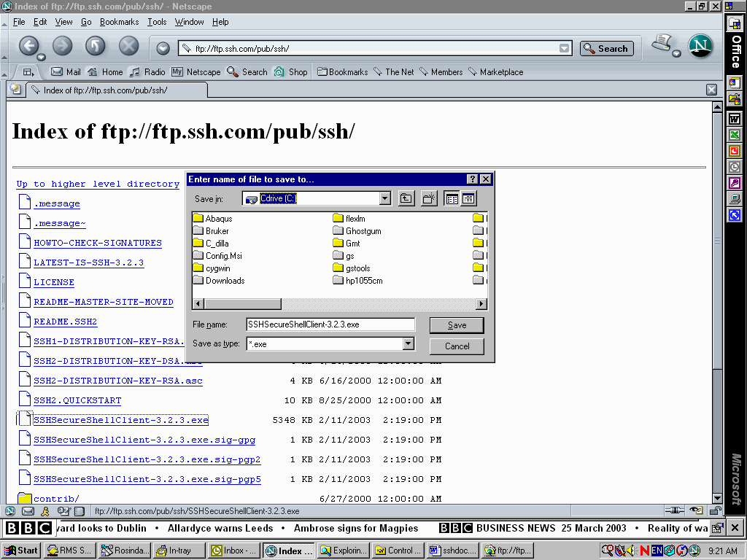
Task: Click the Reload page button
Action: click(x=96, y=47)
